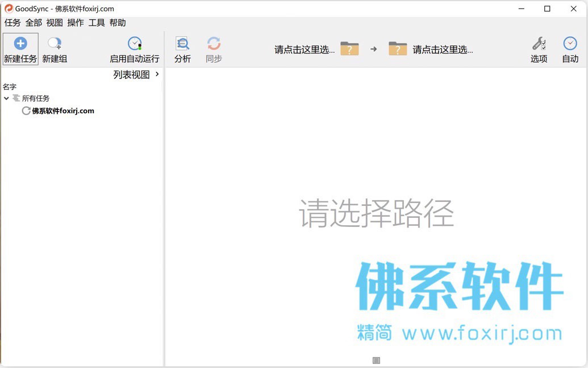Enable auto run via 启用自动运行 clock icon
The height and width of the screenshot is (368, 588).
click(135, 44)
